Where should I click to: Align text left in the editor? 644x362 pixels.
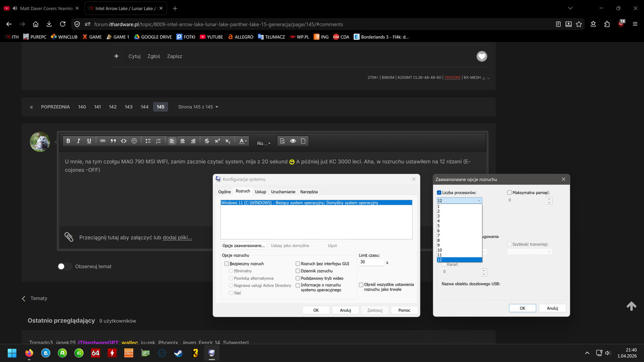click(172, 141)
